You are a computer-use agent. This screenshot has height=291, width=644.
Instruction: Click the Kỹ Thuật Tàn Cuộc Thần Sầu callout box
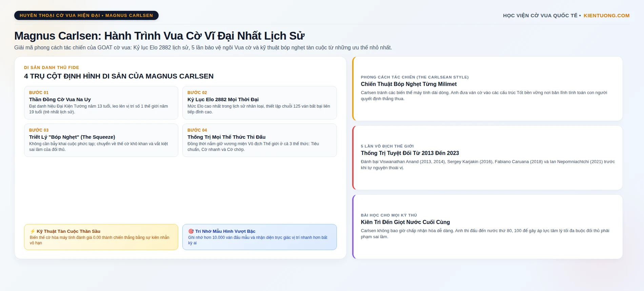[101, 237]
